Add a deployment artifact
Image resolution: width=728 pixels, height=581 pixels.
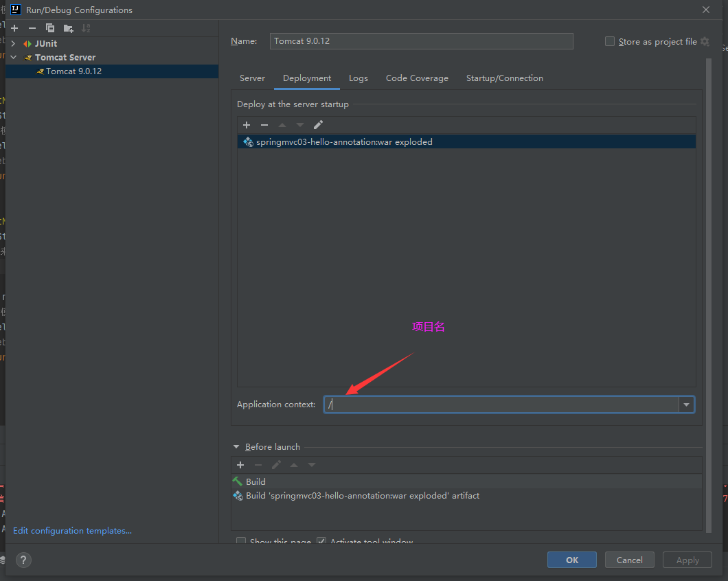click(247, 125)
